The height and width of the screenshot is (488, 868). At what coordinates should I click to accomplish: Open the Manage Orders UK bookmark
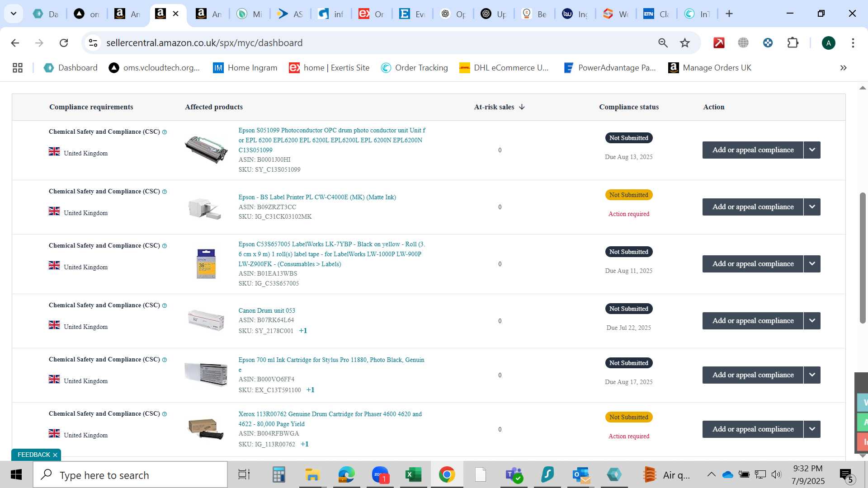click(x=710, y=68)
